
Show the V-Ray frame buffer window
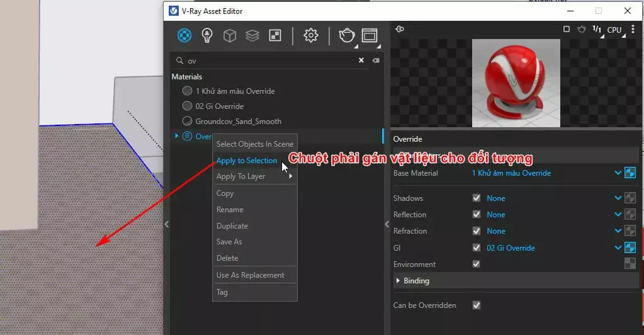coord(369,35)
